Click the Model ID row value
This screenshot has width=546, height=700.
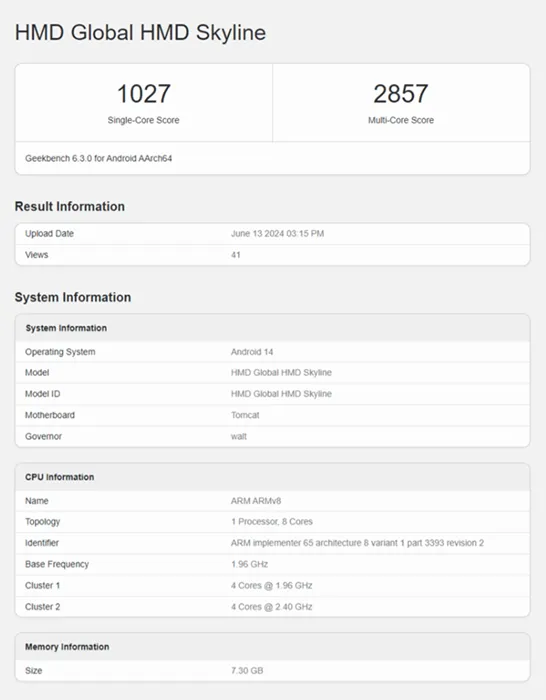click(x=281, y=394)
